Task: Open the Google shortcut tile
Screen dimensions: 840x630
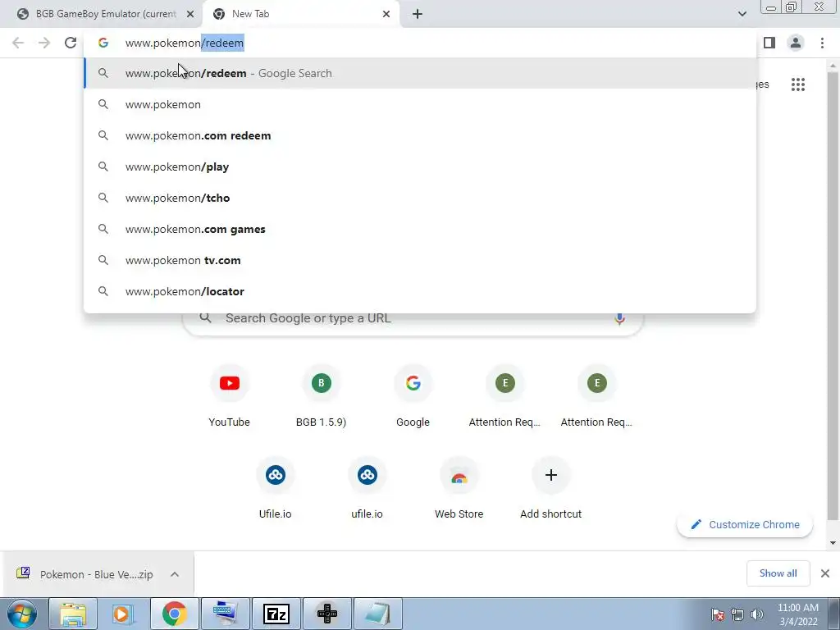Action: (x=413, y=396)
